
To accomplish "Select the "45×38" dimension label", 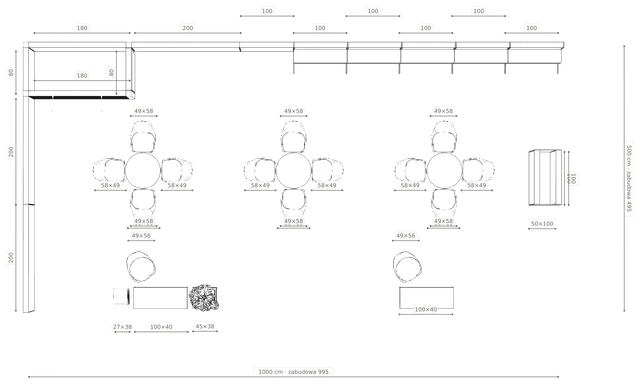I will (204, 326).
